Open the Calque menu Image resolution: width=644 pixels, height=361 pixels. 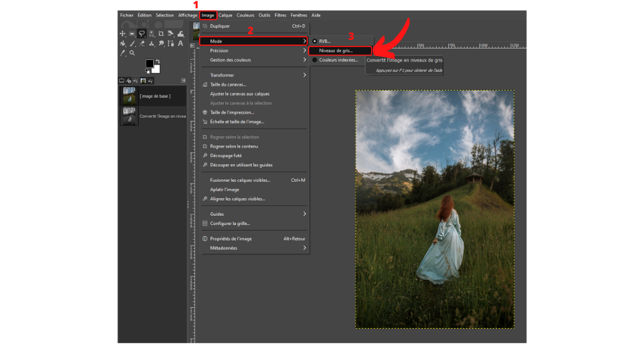[225, 15]
